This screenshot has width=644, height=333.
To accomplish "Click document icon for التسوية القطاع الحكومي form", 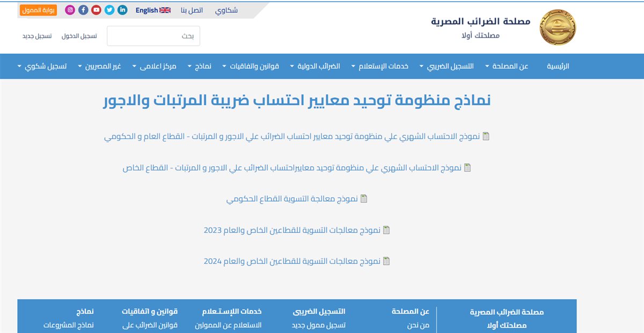I will (x=364, y=198).
